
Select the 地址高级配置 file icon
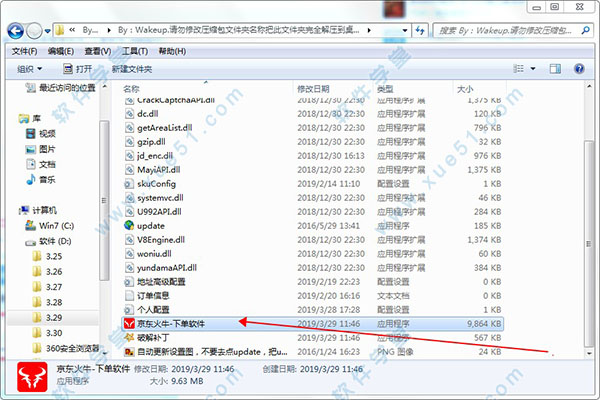click(x=129, y=282)
